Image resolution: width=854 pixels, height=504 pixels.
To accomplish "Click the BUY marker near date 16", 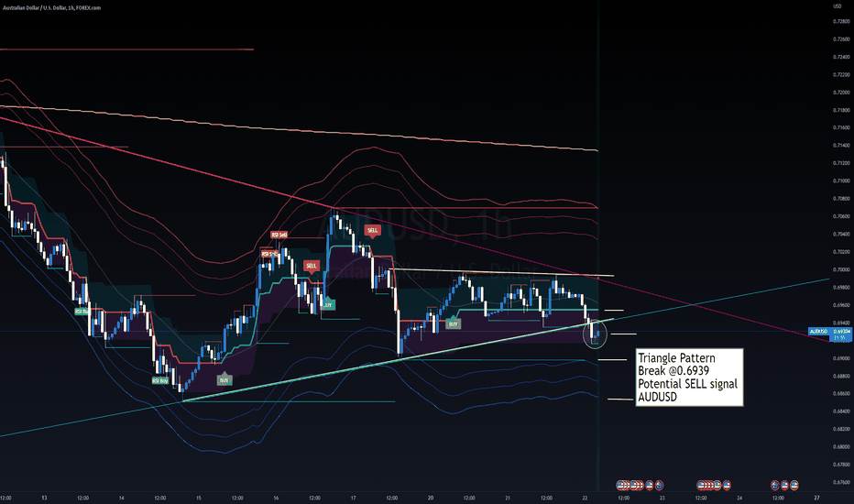I will [x=328, y=306].
